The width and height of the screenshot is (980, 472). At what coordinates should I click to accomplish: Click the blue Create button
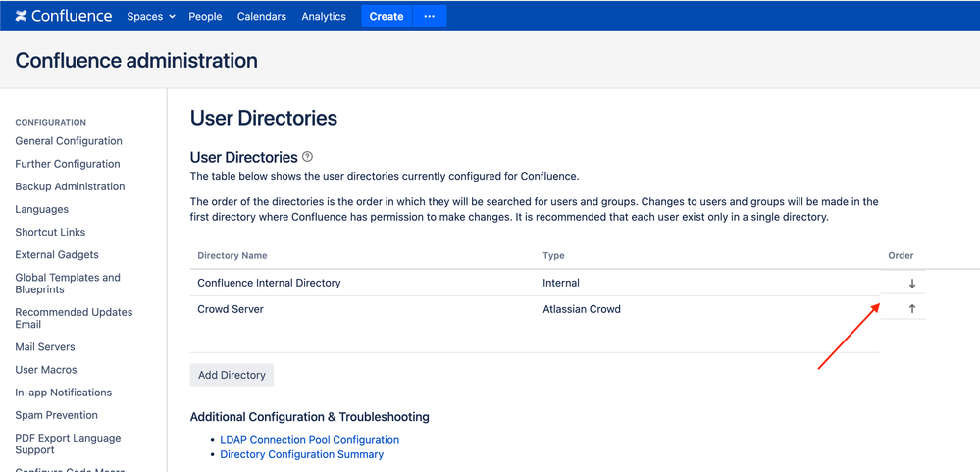click(387, 17)
